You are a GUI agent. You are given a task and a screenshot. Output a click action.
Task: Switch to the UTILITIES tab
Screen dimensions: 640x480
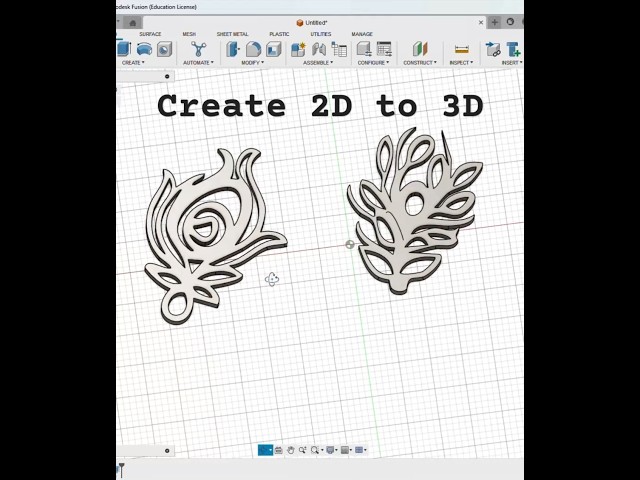(321, 34)
